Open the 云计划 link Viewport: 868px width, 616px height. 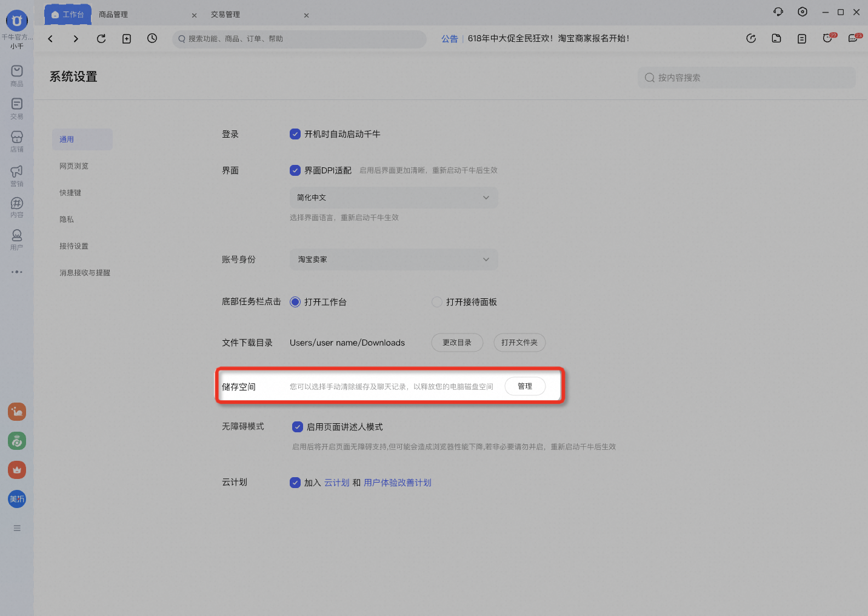(x=336, y=483)
